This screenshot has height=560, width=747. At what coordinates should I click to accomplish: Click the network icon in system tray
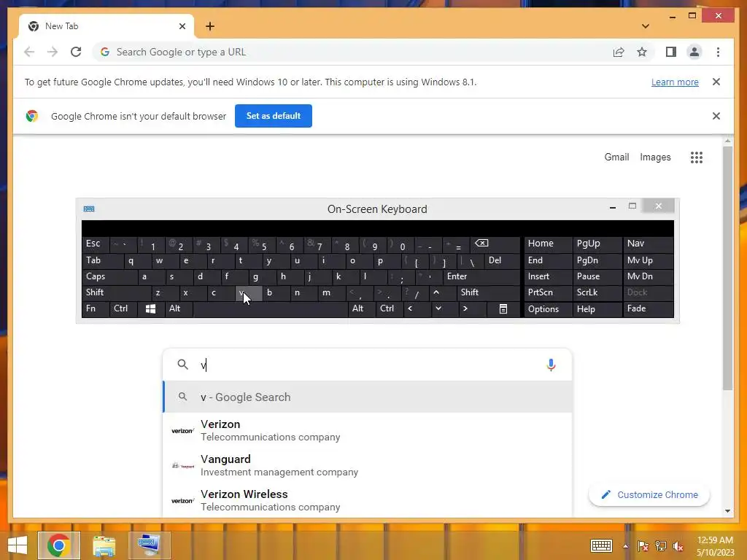click(x=660, y=546)
